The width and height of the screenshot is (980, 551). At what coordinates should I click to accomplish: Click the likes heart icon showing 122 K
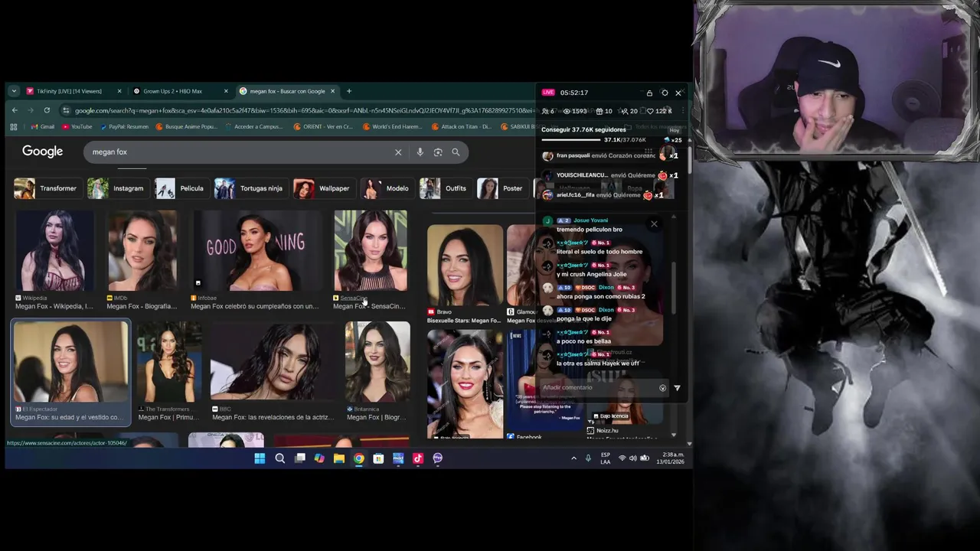point(660,111)
